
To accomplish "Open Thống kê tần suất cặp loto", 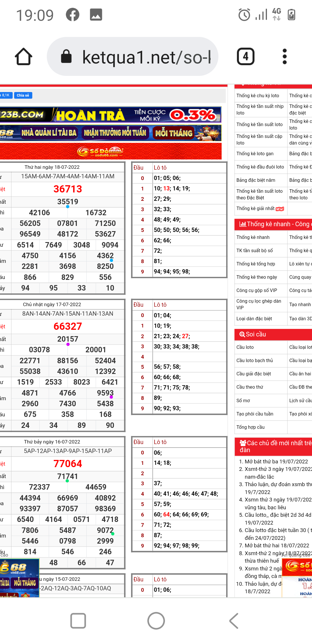I will click(259, 139).
